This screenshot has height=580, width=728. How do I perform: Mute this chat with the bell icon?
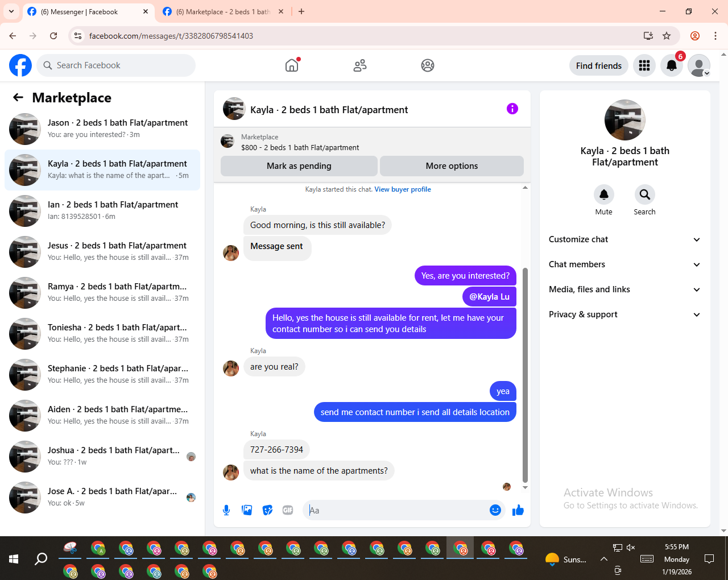click(604, 194)
